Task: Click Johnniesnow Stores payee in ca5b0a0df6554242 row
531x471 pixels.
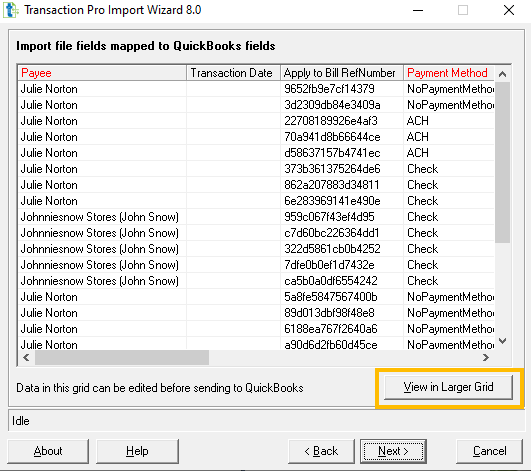Action: tap(102, 281)
